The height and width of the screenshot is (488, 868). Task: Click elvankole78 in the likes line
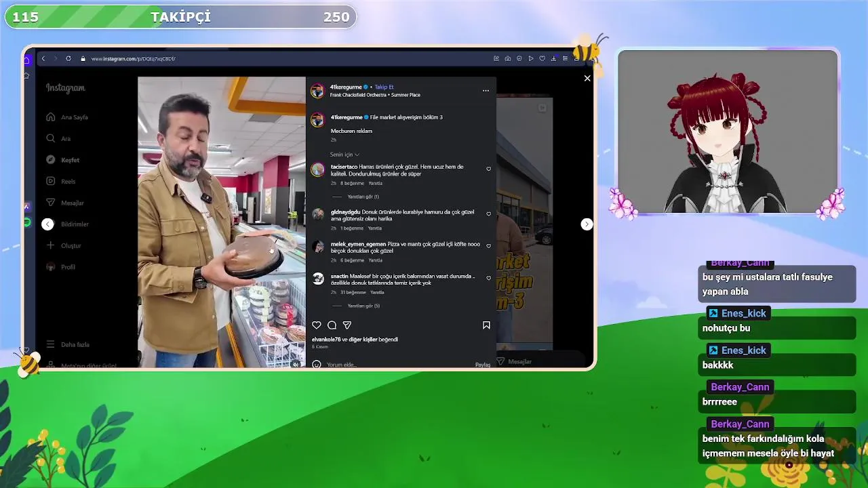(x=326, y=340)
